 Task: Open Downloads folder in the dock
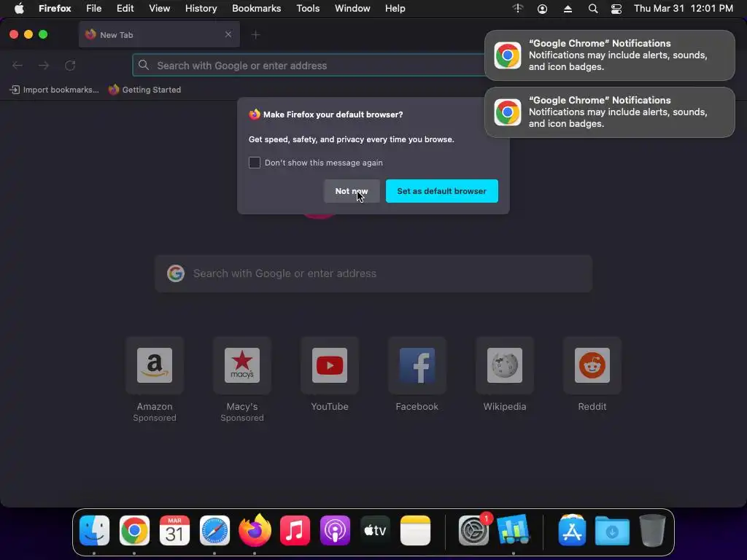[612, 530]
